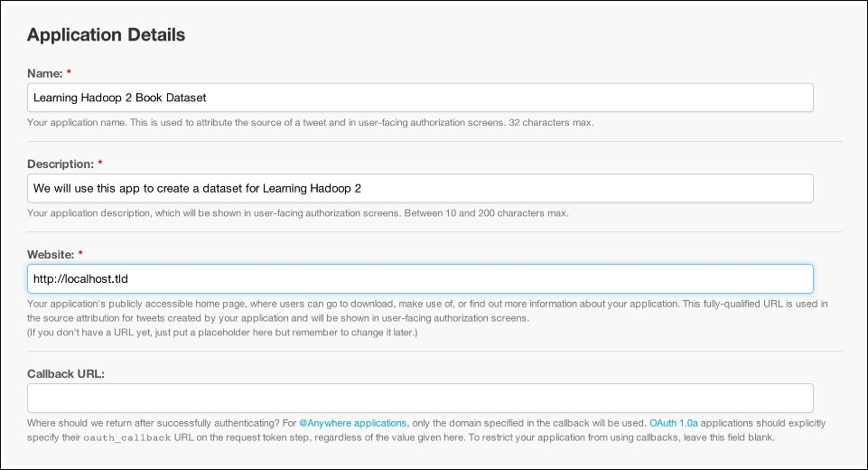Screen dimensions: 868x470
Task: Open the @Anywhere applications link
Action: point(352,423)
